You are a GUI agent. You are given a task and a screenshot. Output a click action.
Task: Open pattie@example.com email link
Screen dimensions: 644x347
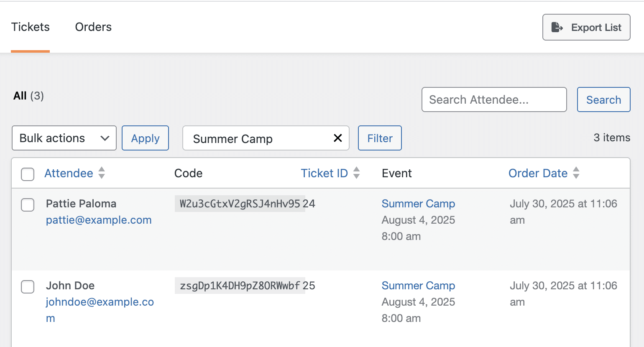(x=99, y=220)
